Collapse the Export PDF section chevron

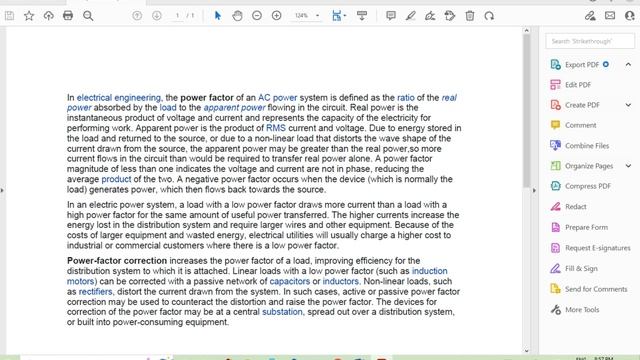628,64
